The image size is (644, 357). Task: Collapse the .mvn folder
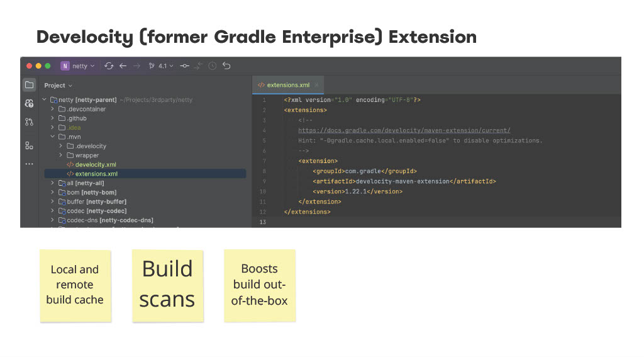click(x=53, y=137)
